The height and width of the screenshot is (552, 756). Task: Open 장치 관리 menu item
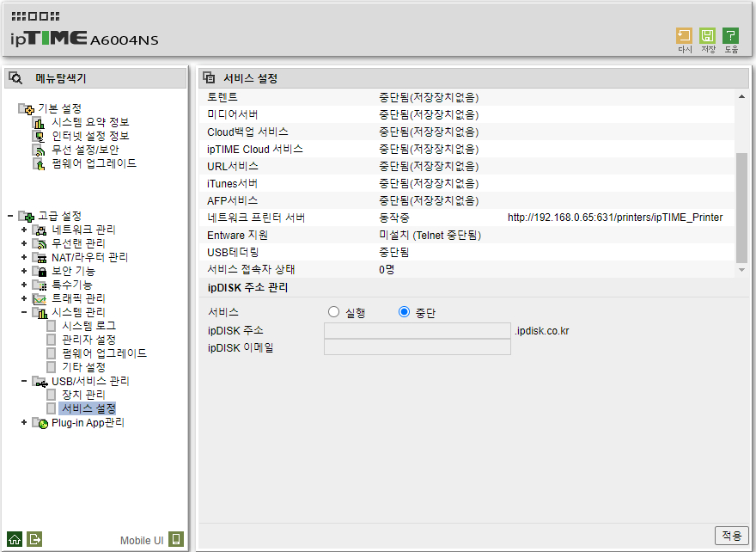click(x=83, y=395)
